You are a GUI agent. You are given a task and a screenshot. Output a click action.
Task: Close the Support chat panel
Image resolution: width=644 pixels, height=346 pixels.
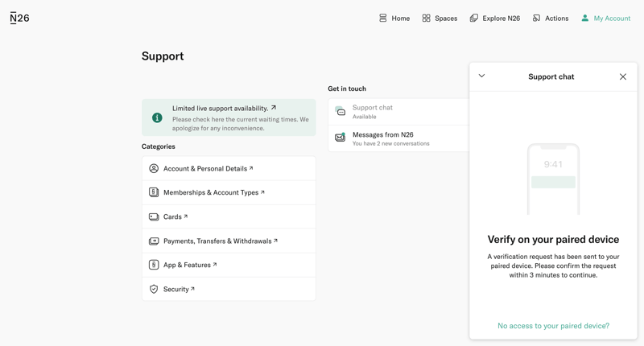point(622,76)
